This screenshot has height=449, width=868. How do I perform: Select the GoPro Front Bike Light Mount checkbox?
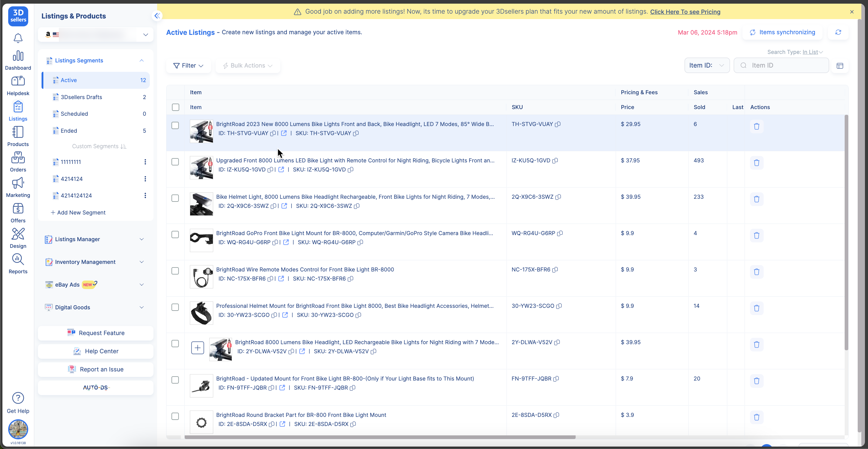(175, 234)
